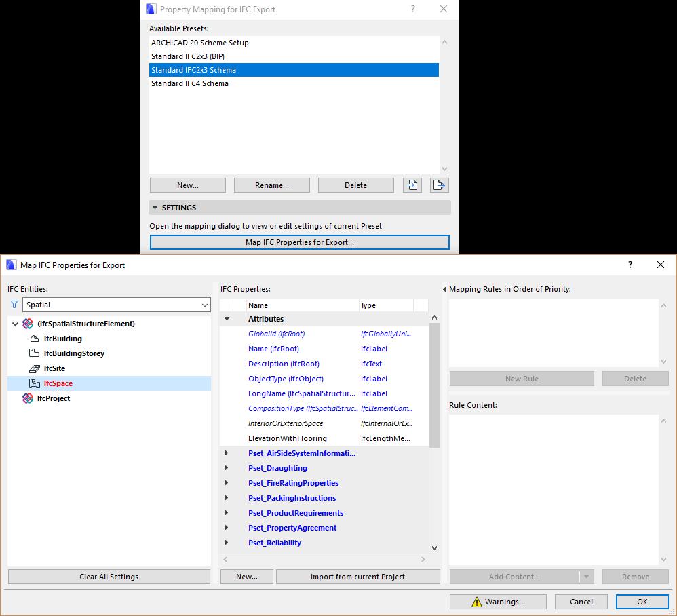Select the Standard IFC2x3 Schema preset
677x616 pixels.
pos(294,70)
